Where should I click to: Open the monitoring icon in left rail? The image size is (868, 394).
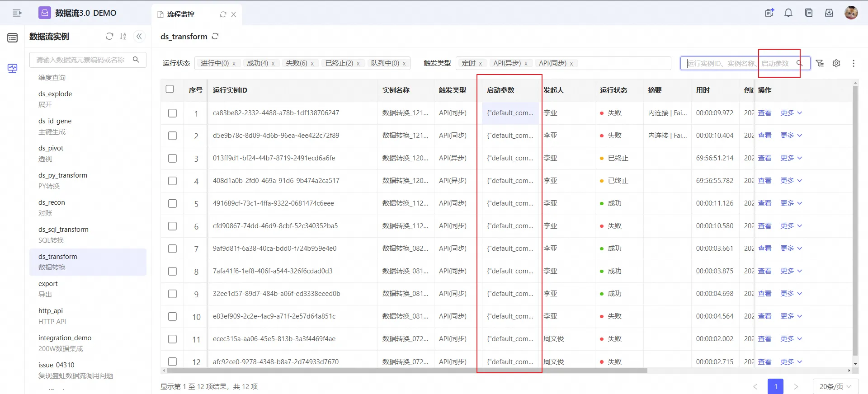tap(12, 68)
